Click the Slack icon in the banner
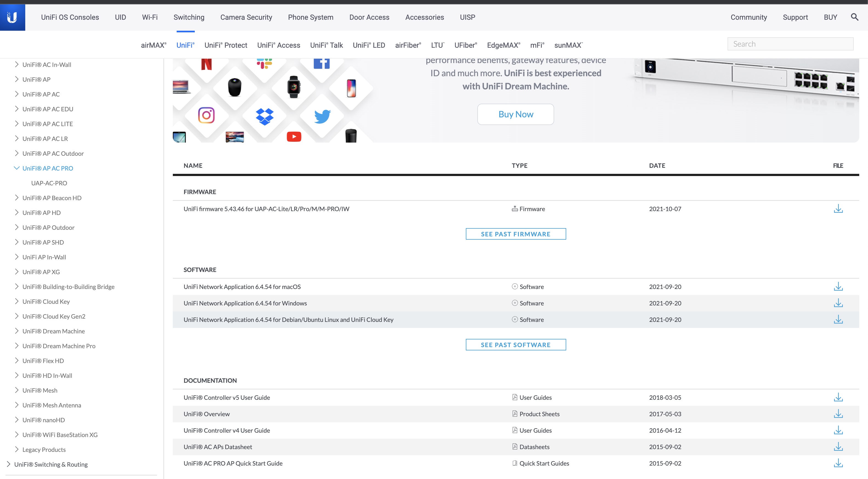Screen dimensions: 868x479 click(x=264, y=63)
